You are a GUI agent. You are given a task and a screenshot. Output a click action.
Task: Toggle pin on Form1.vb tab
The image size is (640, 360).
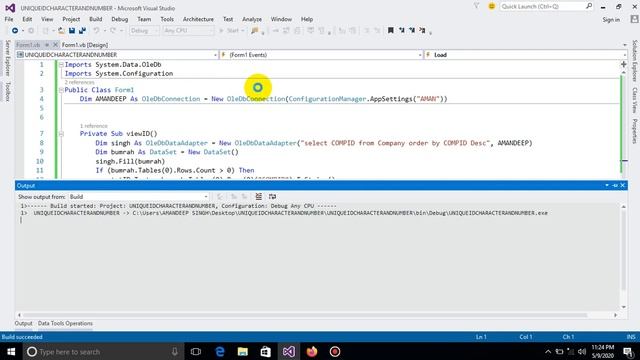coord(47,45)
